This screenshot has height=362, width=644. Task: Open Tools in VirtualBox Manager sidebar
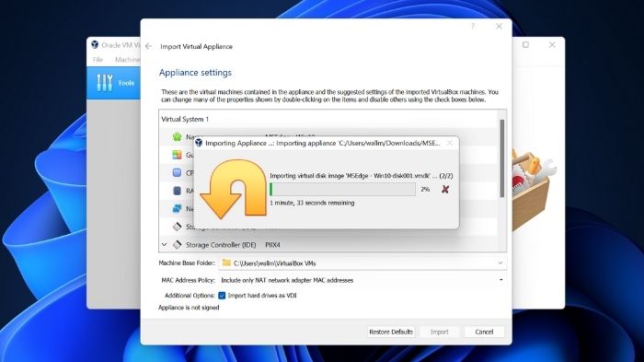click(113, 83)
